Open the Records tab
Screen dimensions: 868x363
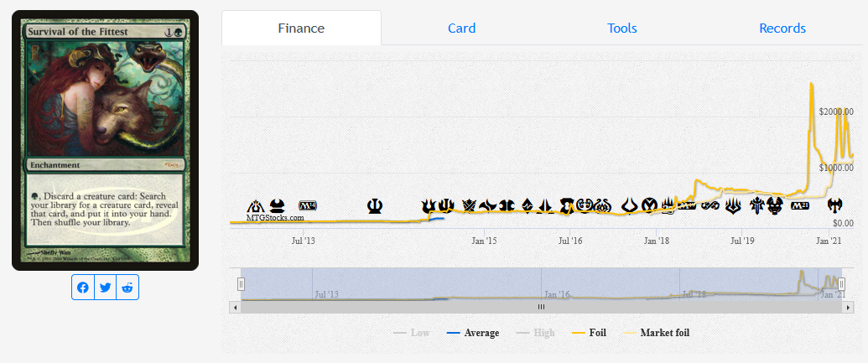click(782, 29)
